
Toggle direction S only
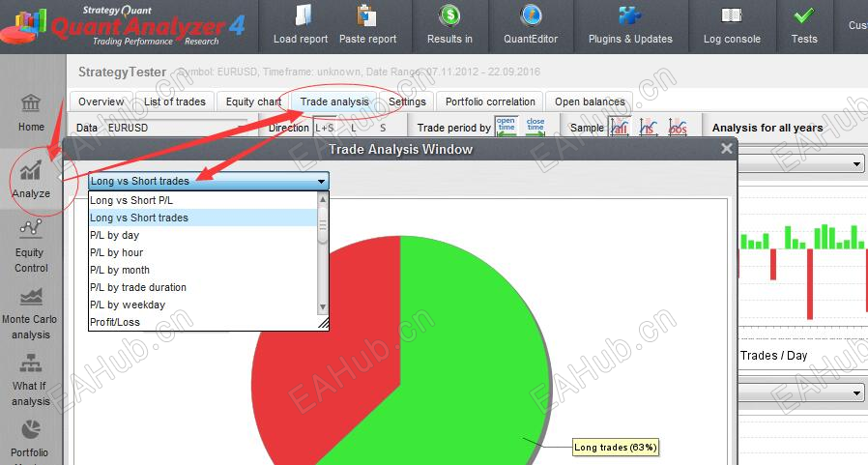tap(383, 128)
